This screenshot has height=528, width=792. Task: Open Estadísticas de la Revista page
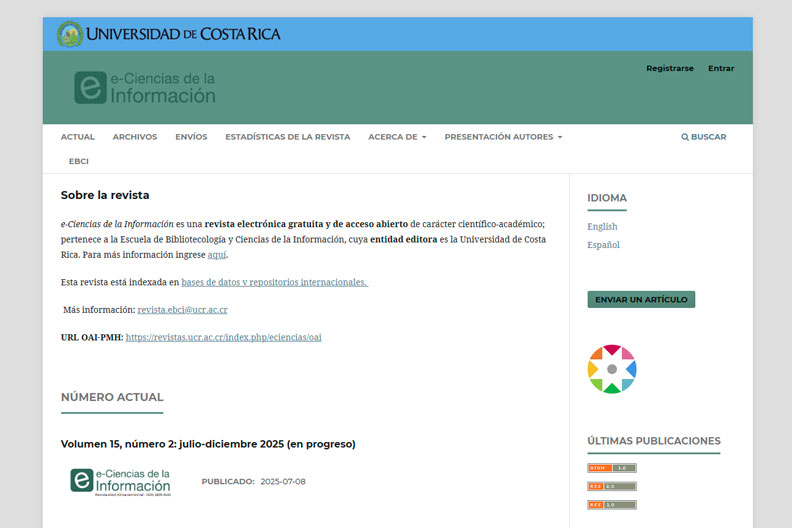tap(287, 137)
